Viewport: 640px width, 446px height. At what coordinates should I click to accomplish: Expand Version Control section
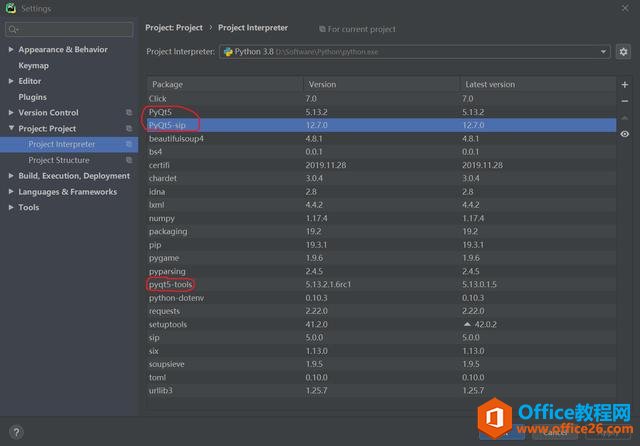click(11, 113)
